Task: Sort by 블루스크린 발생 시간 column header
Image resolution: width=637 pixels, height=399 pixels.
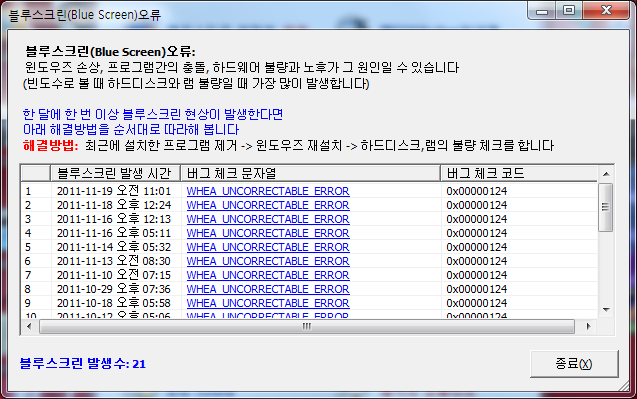Action: [x=115, y=173]
